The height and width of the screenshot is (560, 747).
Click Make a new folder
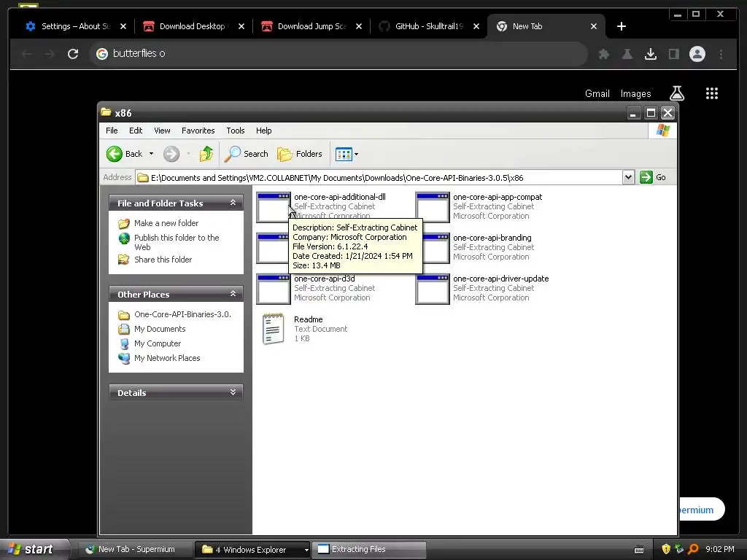pos(166,223)
